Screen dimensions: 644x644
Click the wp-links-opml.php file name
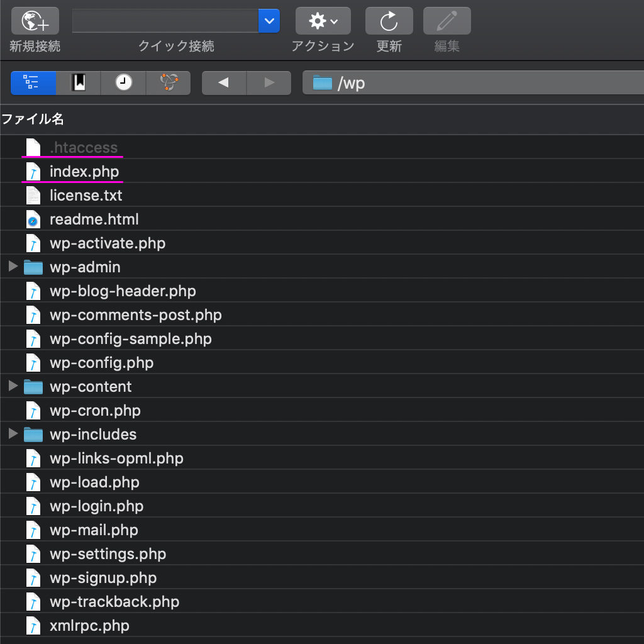(x=116, y=458)
